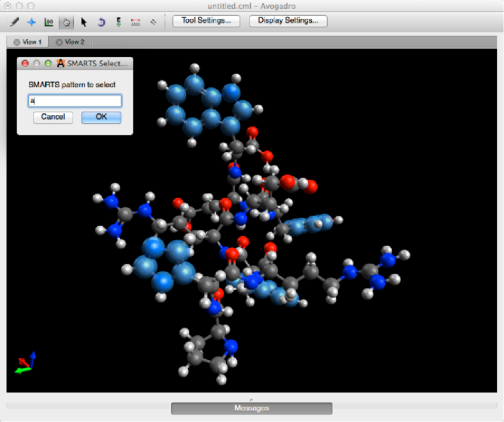The height and width of the screenshot is (422, 504).
Task: Choose the Align tool icon
Action: point(154,22)
